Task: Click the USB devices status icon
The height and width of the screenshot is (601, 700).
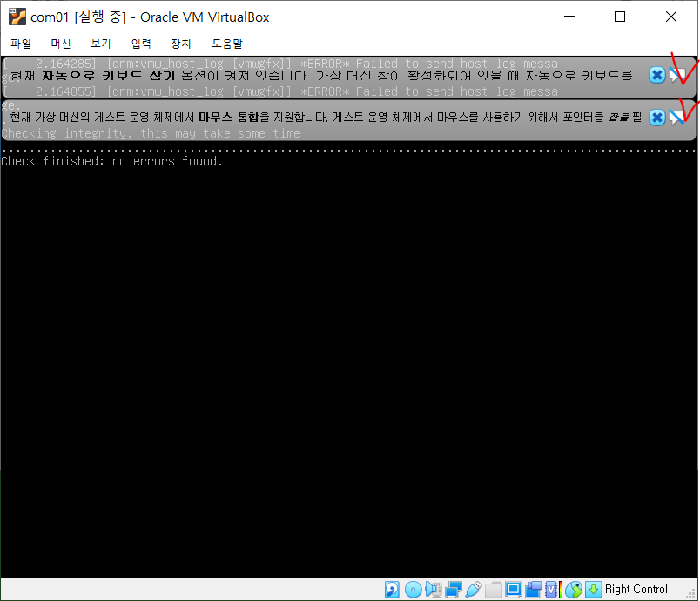Action: click(x=474, y=590)
